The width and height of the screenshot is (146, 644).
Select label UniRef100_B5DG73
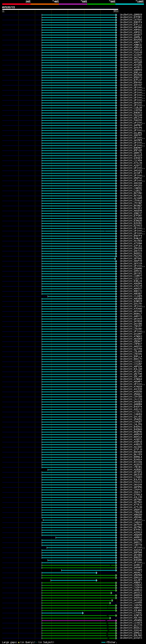(x=131, y=77)
